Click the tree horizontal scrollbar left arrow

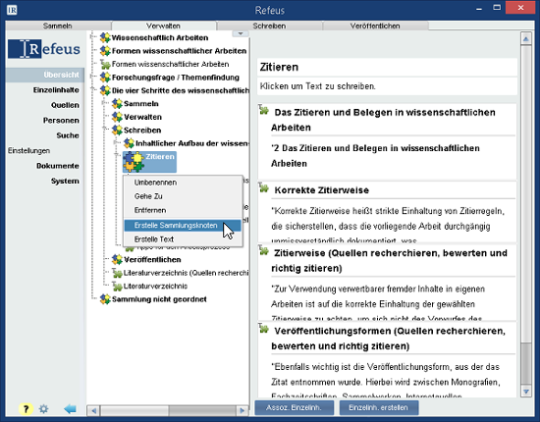[93, 410]
